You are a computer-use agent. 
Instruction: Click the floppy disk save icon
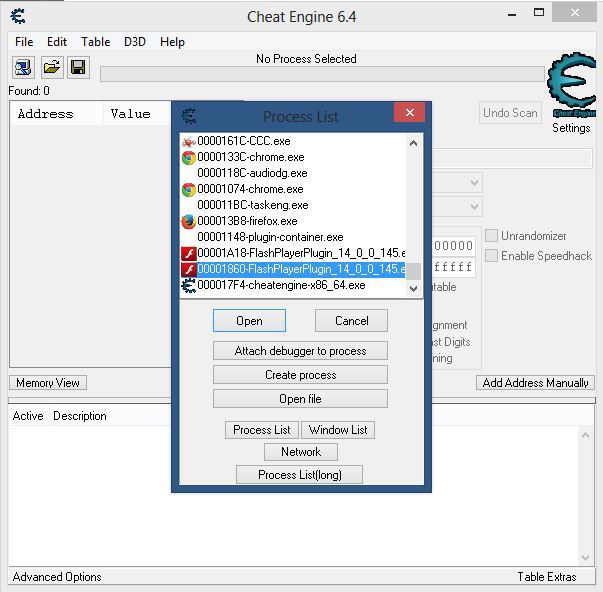coord(78,68)
